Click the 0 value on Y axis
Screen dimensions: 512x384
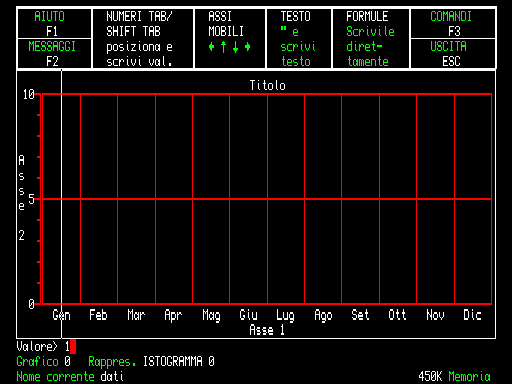[x=31, y=304]
